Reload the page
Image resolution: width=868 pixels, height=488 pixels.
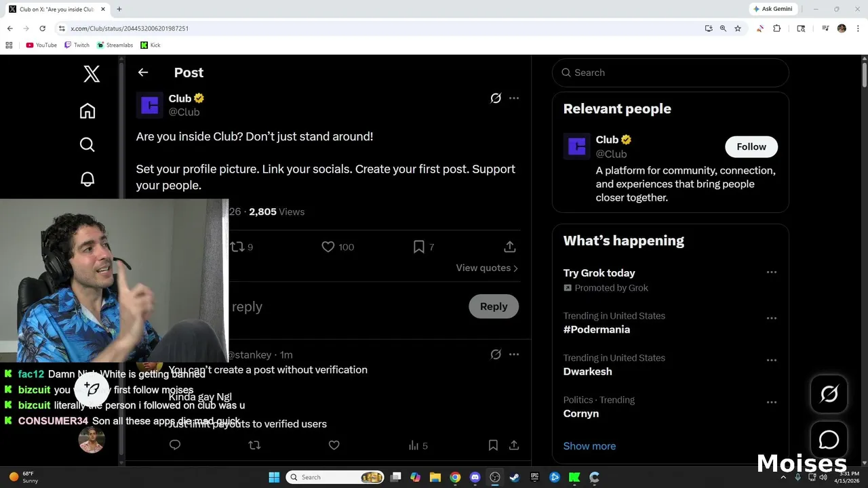tap(42, 28)
